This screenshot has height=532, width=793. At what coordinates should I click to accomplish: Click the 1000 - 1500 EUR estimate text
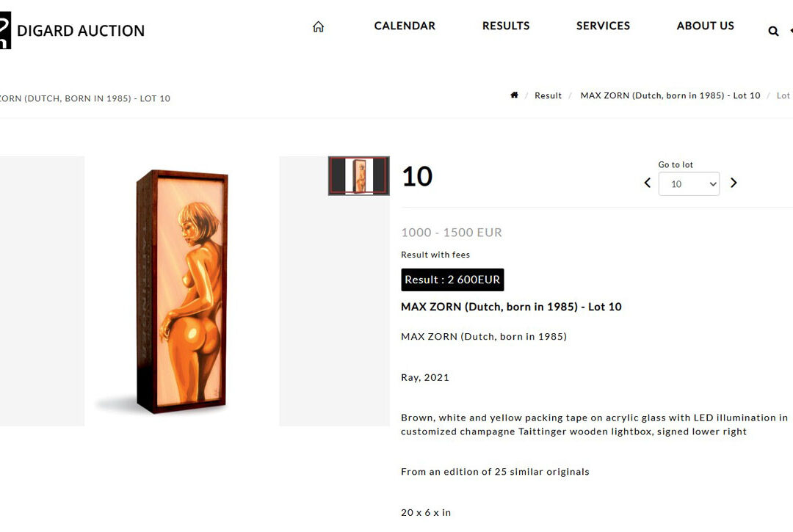452,233
